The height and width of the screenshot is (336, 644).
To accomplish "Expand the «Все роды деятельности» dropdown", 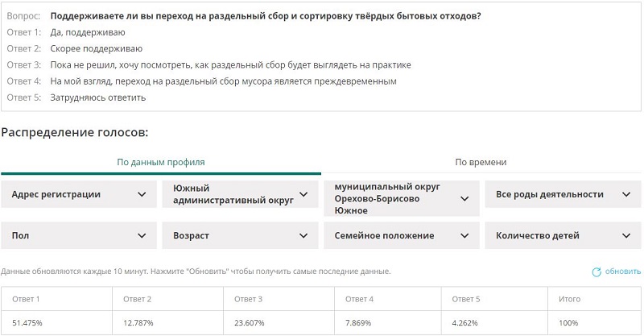I will coord(561,194).
